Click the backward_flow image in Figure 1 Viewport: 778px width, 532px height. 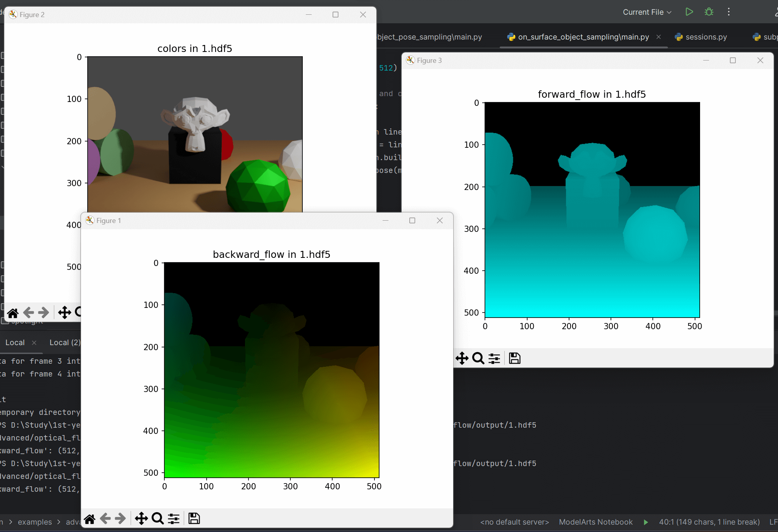[x=272, y=370]
